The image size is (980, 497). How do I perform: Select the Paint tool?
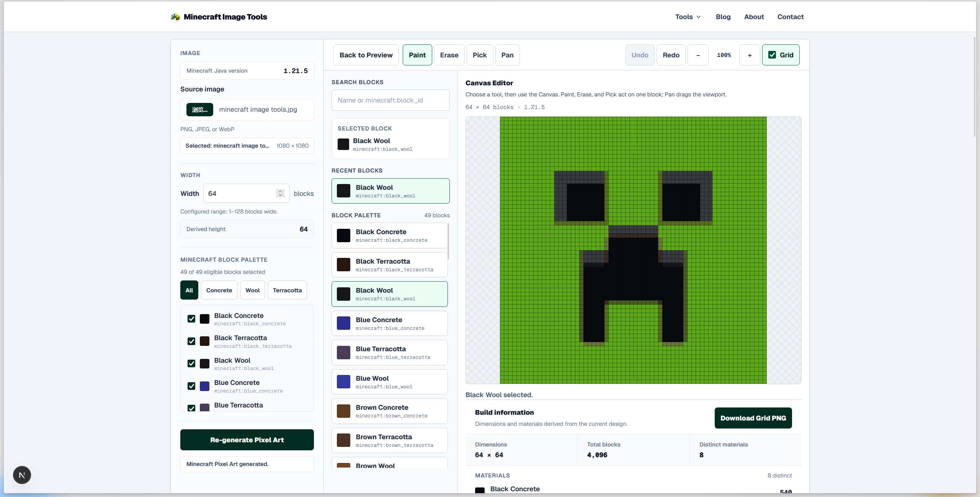tap(417, 55)
